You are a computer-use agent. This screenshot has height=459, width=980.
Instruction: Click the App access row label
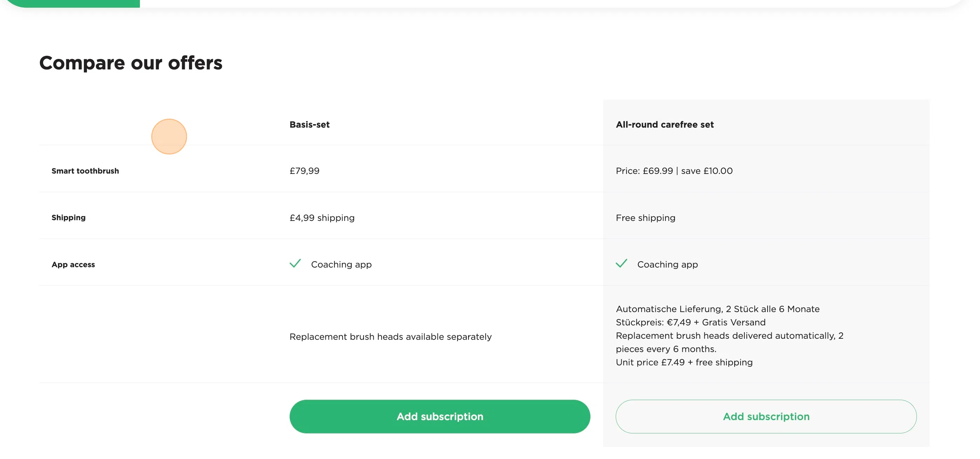pyautogui.click(x=73, y=264)
